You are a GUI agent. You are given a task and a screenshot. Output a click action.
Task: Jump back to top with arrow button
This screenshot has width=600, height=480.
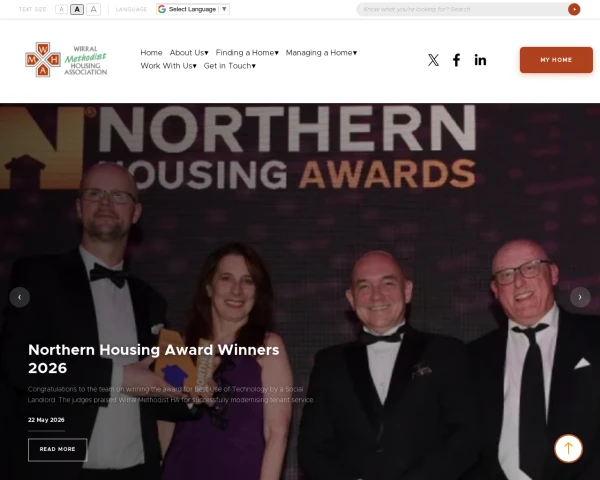point(568,448)
